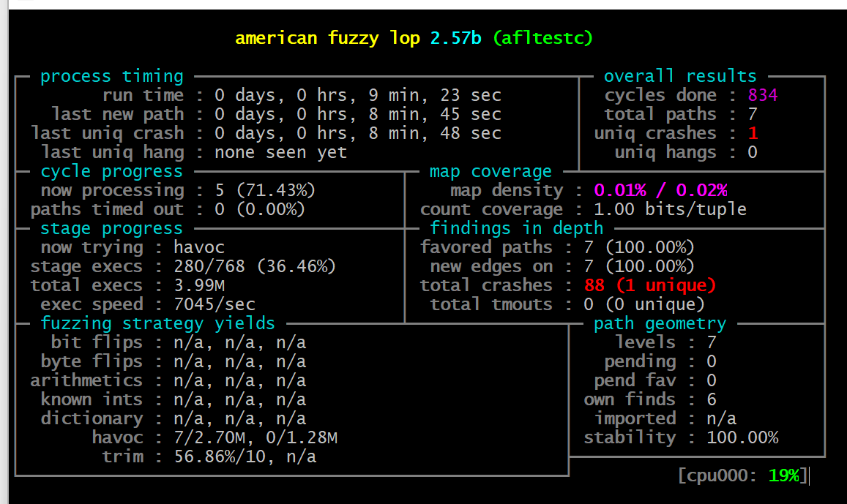Click the "findings in depth" section header

click(516, 229)
